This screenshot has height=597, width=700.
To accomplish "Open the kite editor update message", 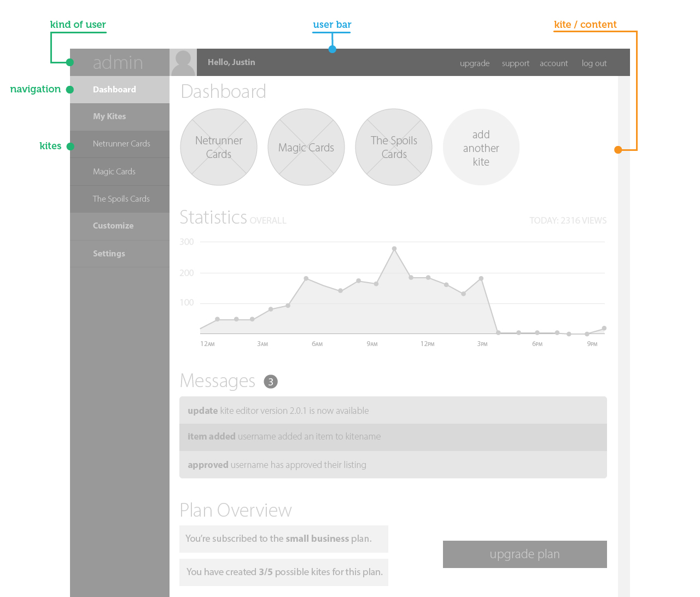I will (x=393, y=411).
